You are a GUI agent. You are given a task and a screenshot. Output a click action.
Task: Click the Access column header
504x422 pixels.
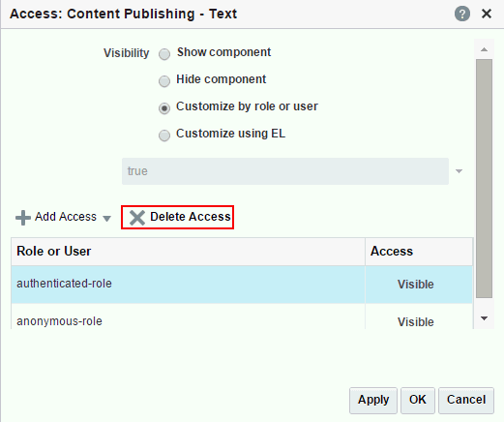click(x=419, y=252)
